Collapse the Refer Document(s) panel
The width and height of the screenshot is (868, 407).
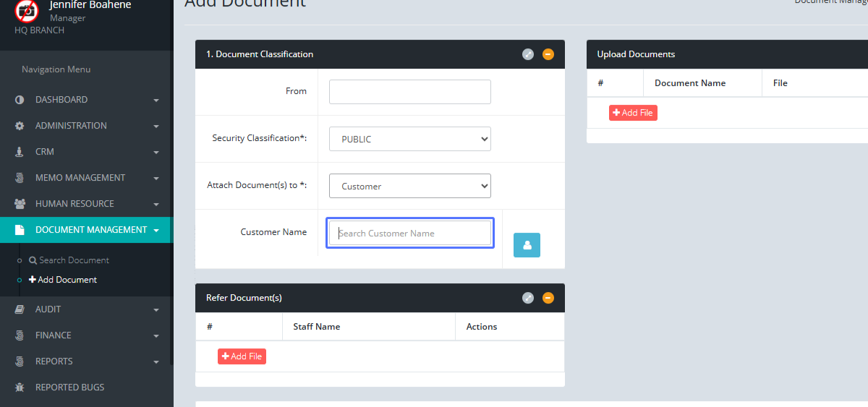pyautogui.click(x=548, y=298)
